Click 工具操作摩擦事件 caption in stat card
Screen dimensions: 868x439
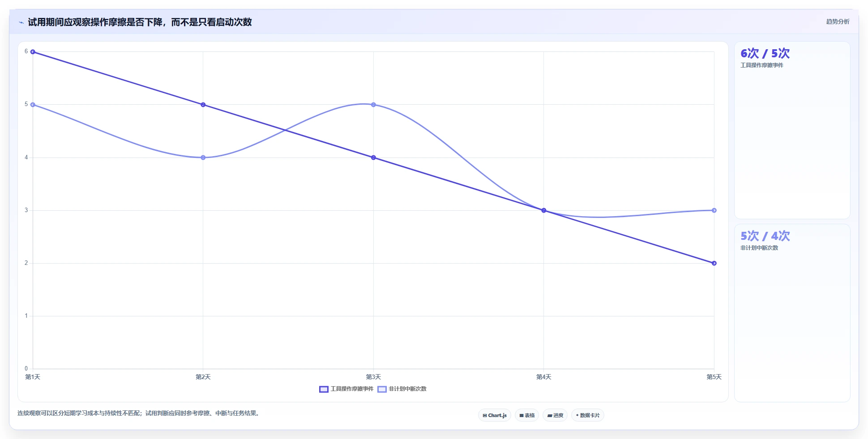[x=762, y=65]
